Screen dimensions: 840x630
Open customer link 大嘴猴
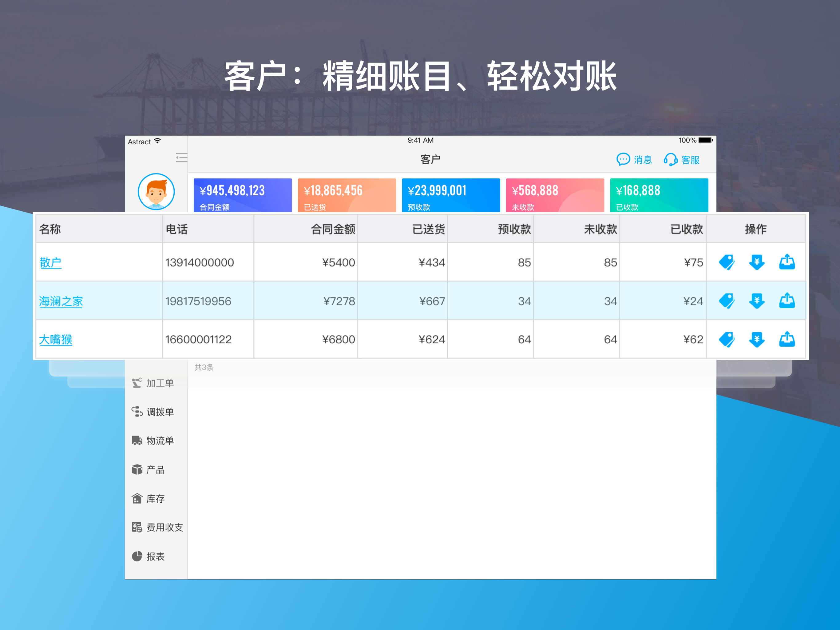[x=55, y=339]
